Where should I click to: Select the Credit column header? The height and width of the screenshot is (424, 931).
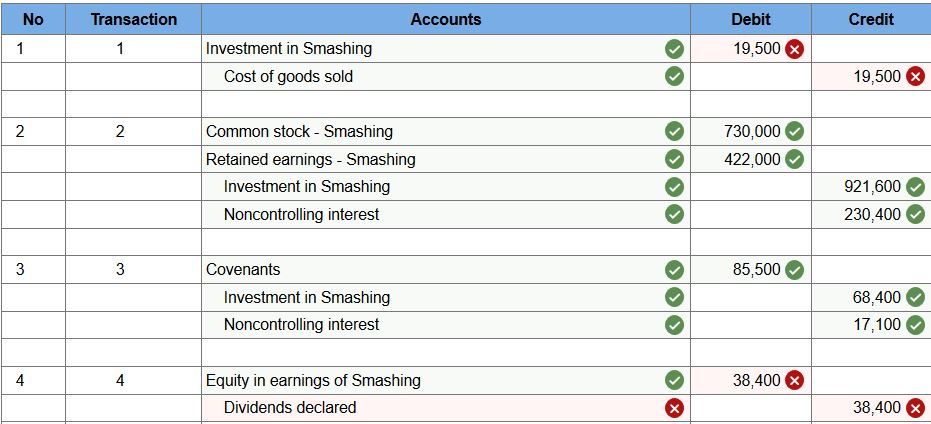(871, 19)
